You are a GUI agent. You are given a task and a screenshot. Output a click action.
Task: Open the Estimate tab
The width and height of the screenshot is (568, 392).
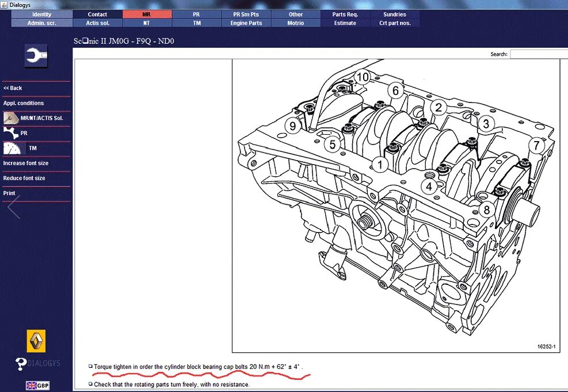345,23
